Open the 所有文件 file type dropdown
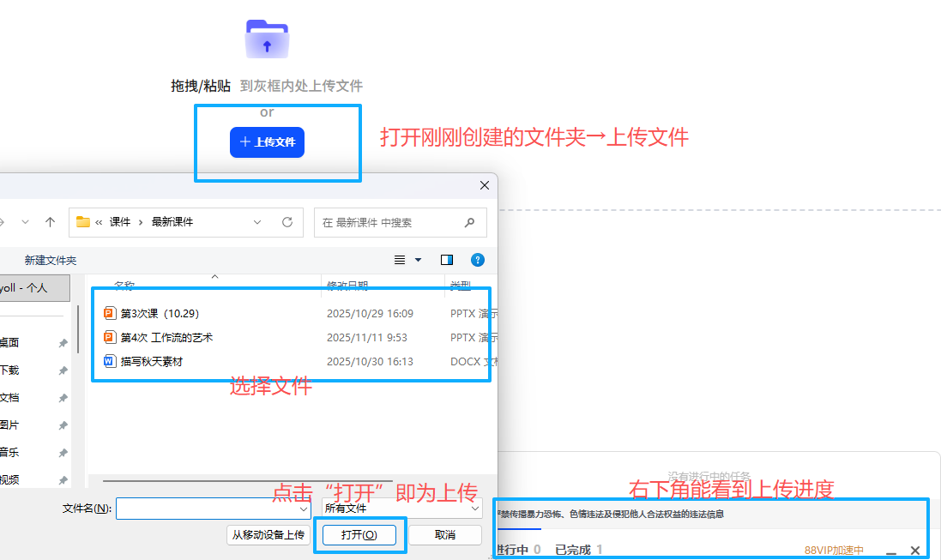This screenshot has height=560, width=941. pos(401,509)
